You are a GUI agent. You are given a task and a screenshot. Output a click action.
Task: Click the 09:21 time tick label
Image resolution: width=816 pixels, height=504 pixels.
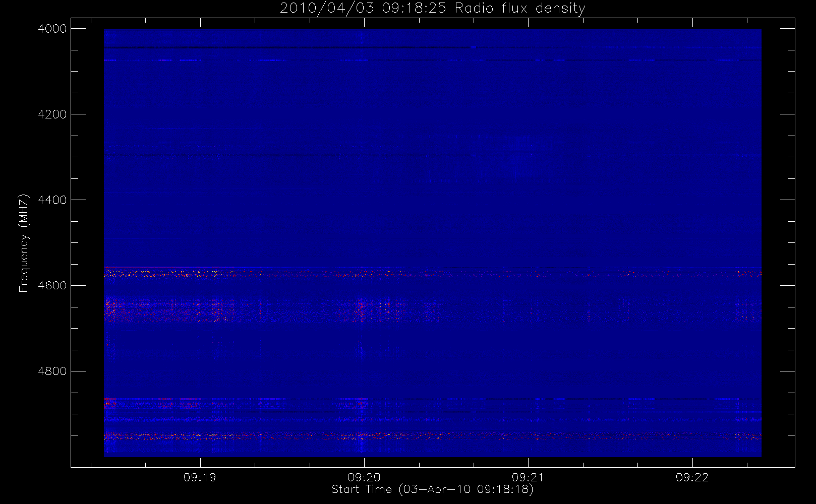(528, 477)
